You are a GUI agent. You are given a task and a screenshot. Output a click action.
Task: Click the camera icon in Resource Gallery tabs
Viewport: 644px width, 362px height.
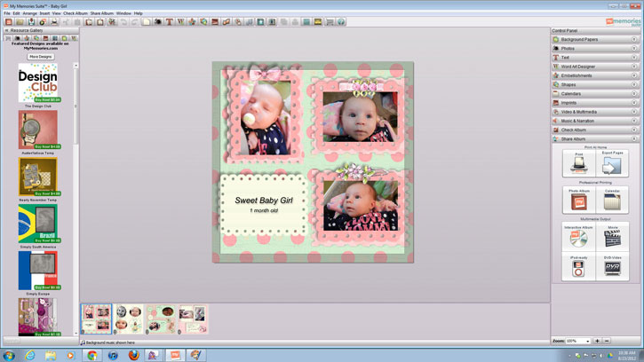pyautogui.click(x=17, y=38)
